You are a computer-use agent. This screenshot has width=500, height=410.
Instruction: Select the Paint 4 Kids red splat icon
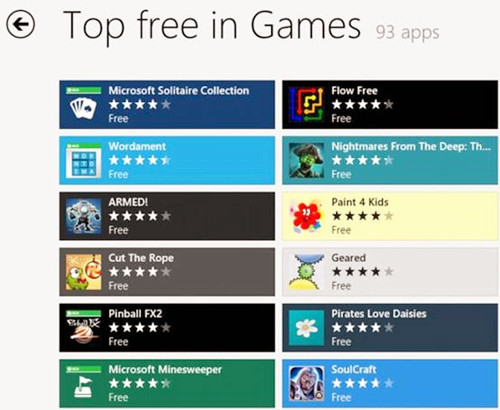306,216
